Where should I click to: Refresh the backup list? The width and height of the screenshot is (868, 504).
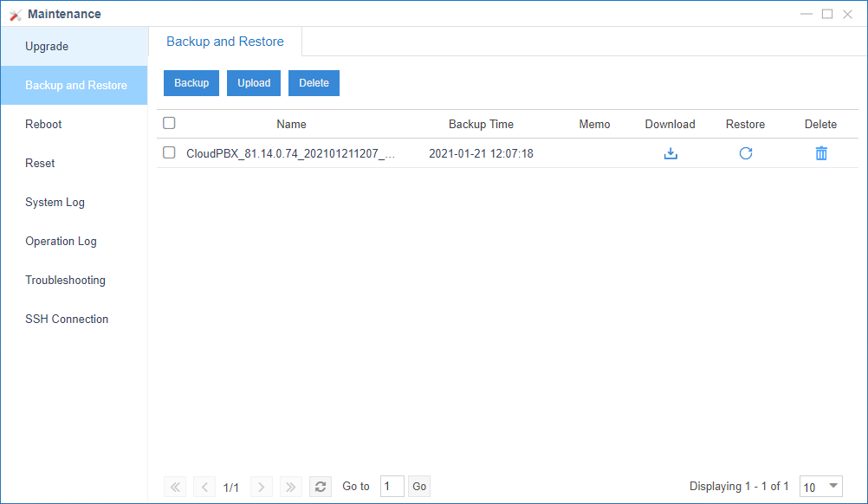[321, 487]
